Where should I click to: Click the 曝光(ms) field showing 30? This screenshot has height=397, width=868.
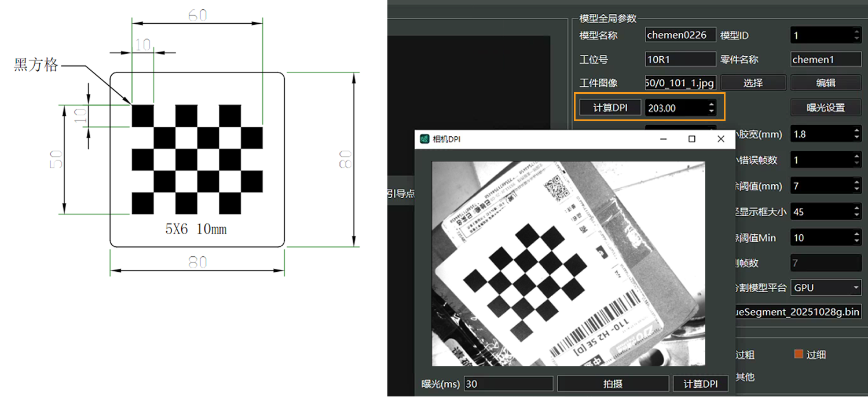point(508,384)
